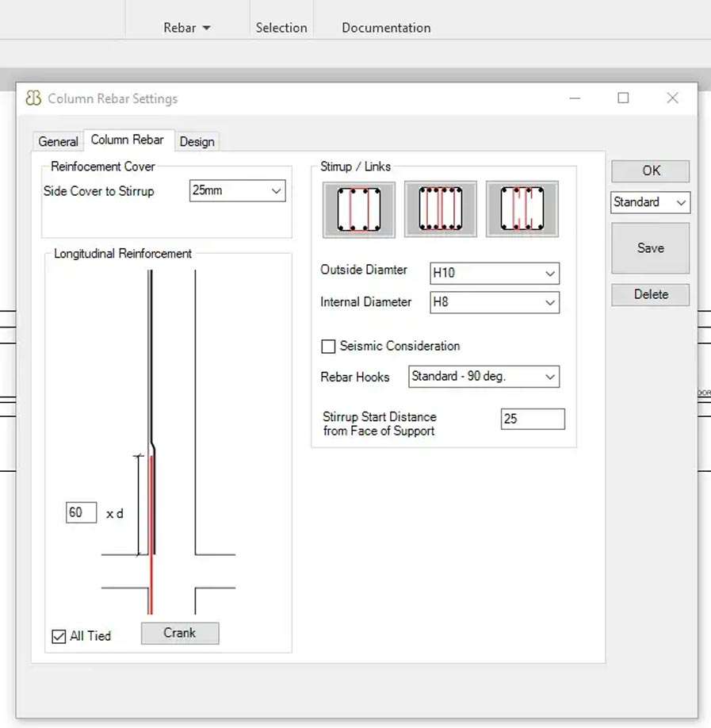Viewport: 711px width, 728px height.
Task: Choose the middle stirrup links pattern
Action: (440, 209)
